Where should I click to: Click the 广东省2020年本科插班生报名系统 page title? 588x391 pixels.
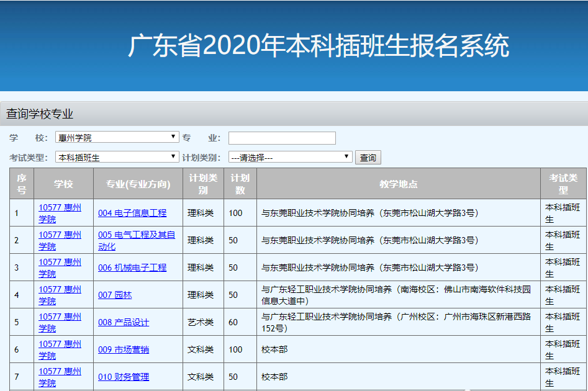tap(318, 47)
